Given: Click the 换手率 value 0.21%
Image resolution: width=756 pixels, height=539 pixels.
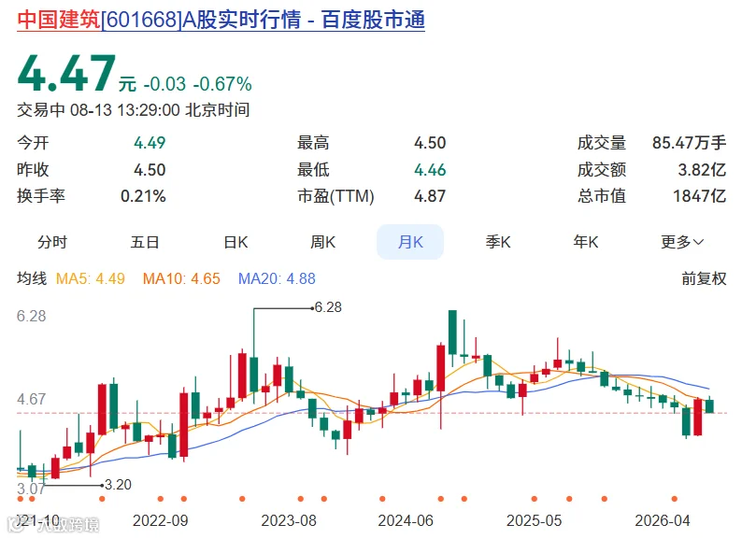Looking at the screenshot, I should pyautogui.click(x=143, y=196).
